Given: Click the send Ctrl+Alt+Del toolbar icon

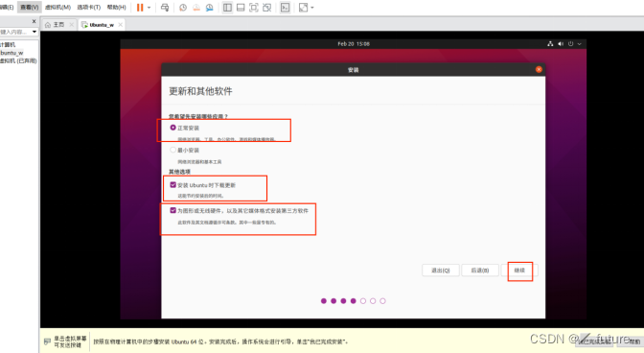Looking at the screenshot, I should pos(165,8).
